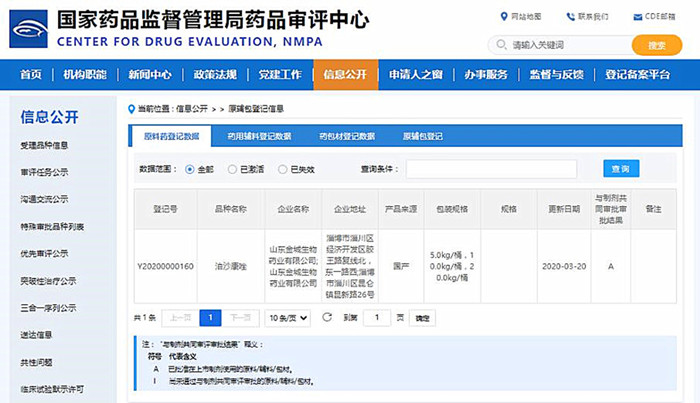
Task: Click the CDE logo at top left
Action: coord(29,29)
